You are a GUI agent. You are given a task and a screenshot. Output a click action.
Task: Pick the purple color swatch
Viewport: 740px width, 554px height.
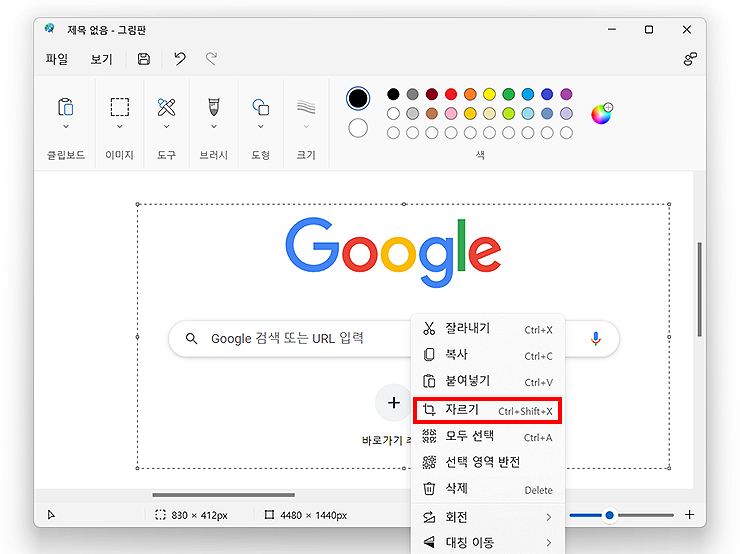566,94
